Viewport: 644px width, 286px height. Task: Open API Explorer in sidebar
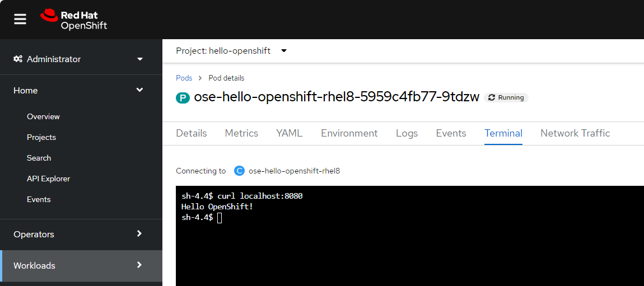tap(49, 179)
